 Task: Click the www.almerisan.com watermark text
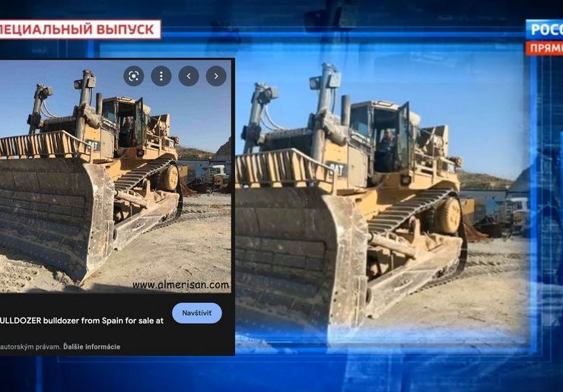pos(180,285)
